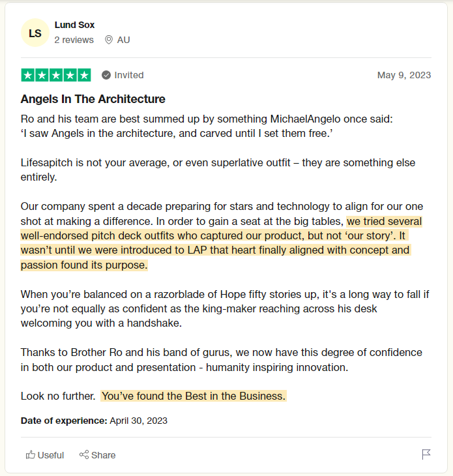Open Lund Sox reviewer profile name

74,25
